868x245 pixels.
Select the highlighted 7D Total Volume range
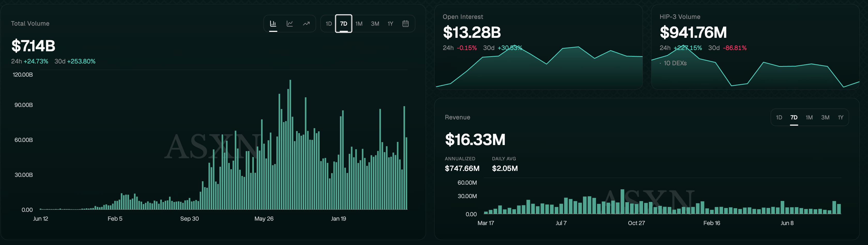(x=343, y=24)
